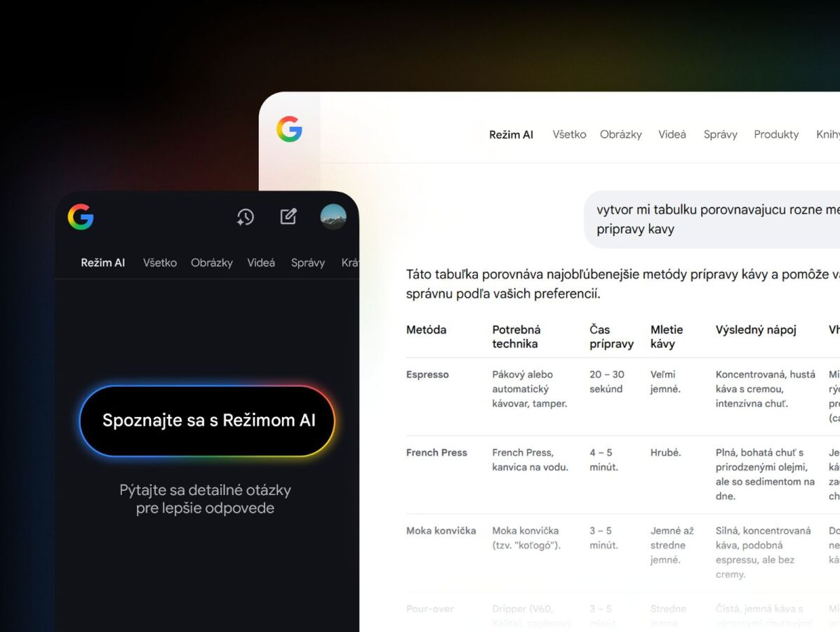Open Obrázky tab in mobile panel
Viewport: 840px width, 632px height.
click(212, 263)
